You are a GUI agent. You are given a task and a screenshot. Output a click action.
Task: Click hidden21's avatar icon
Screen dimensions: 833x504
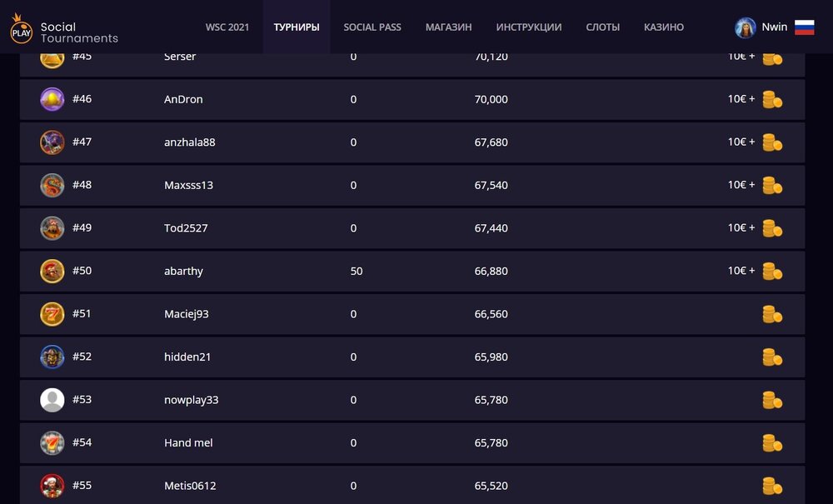tap(52, 357)
